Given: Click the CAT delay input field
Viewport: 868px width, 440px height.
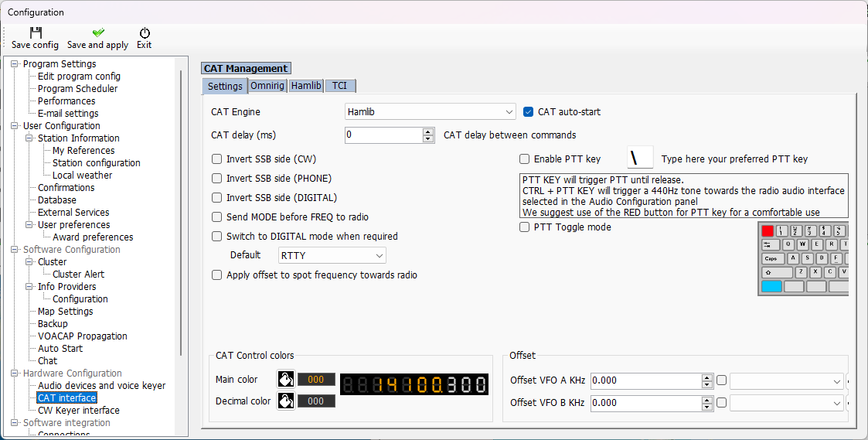Looking at the screenshot, I should point(384,135).
